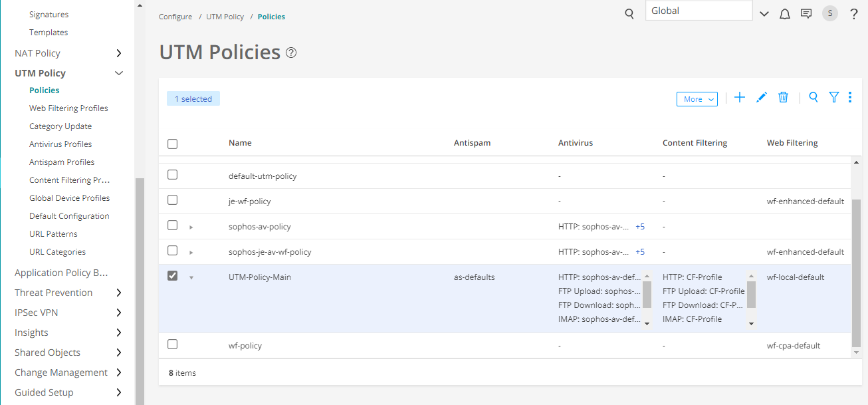This screenshot has width=868, height=405.
Task: Expand the sophos-av-policy row details
Action: [191, 227]
